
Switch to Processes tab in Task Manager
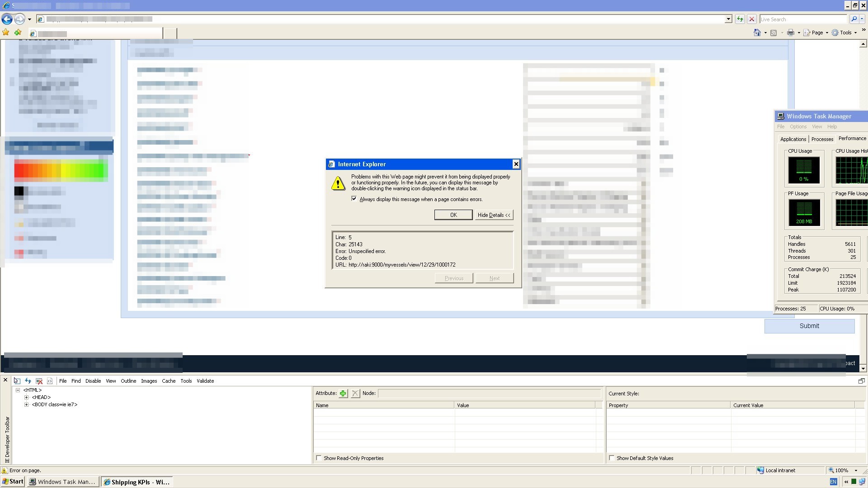822,139
